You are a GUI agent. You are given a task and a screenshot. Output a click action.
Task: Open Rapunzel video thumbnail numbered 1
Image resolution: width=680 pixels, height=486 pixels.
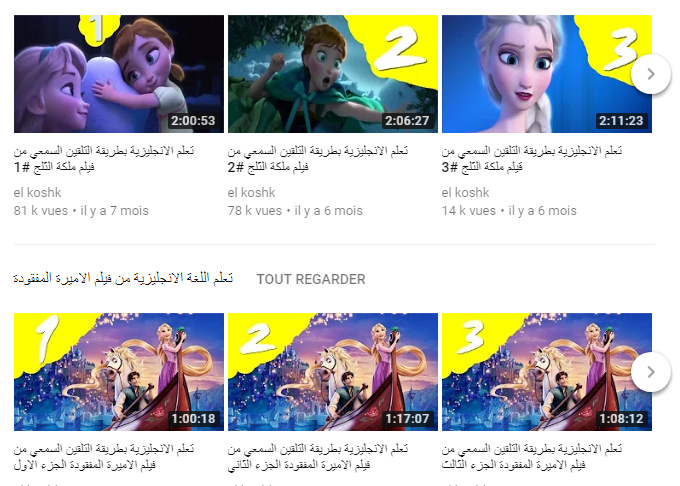click(119, 372)
